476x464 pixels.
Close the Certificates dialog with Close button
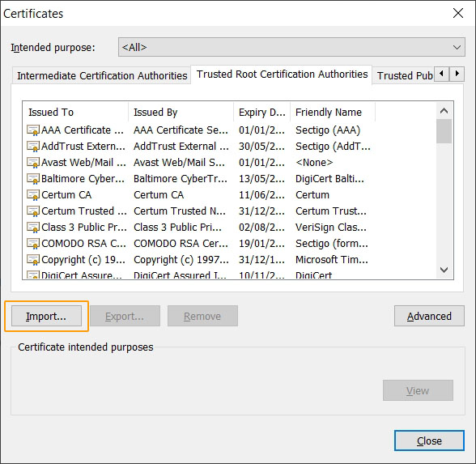429,441
